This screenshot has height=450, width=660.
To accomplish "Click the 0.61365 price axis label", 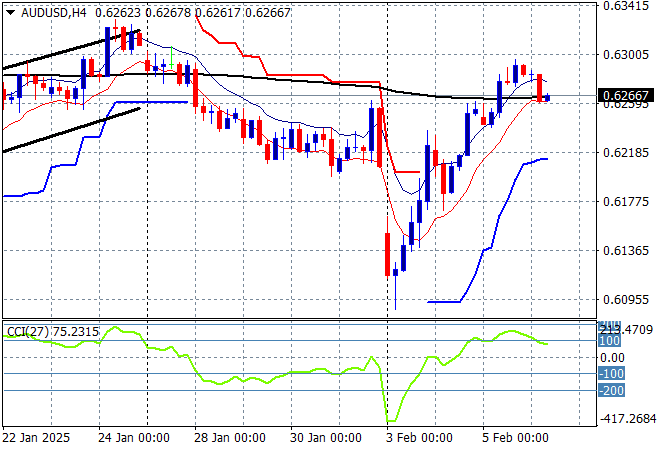I will pos(626,250).
